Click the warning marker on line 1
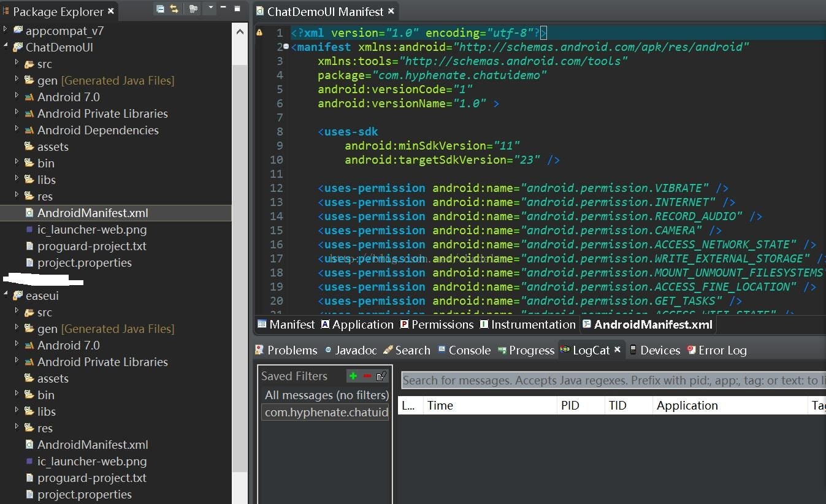Screen dimensions: 826x504 click(x=259, y=32)
